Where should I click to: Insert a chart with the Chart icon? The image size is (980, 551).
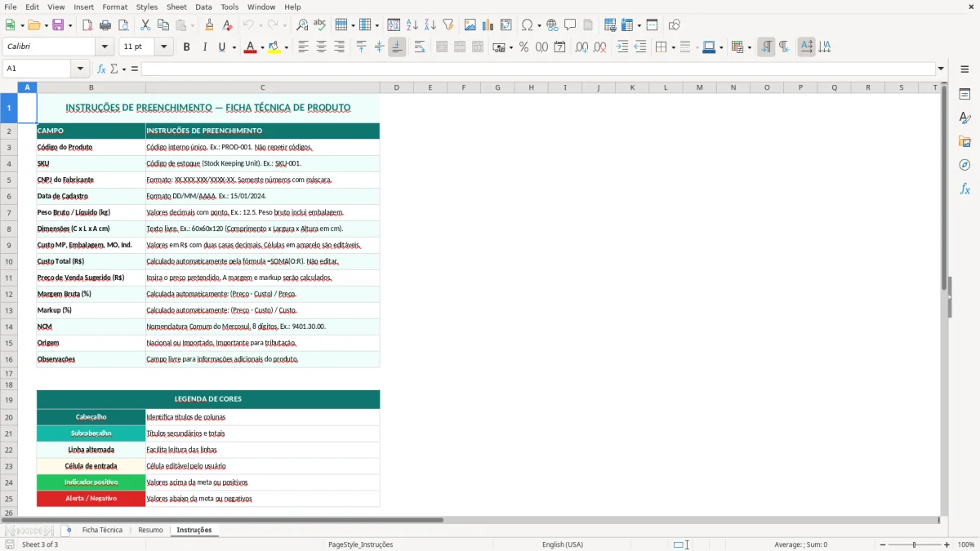(x=488, y=25)
